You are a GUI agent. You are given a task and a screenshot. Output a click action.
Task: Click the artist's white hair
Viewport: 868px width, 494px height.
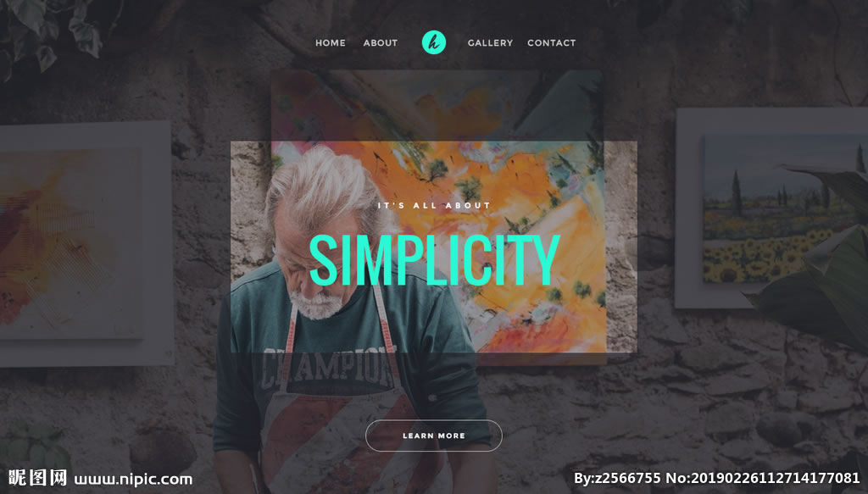click(x=324, y=186)
